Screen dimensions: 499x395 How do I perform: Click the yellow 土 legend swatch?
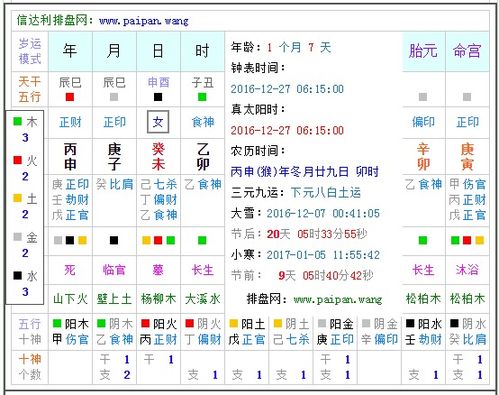pyautogui.click(x=17, y=198)
